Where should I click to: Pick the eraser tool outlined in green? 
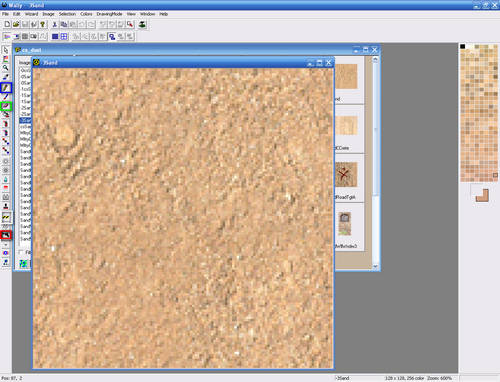pyautogui.click(x=6, y=106)
